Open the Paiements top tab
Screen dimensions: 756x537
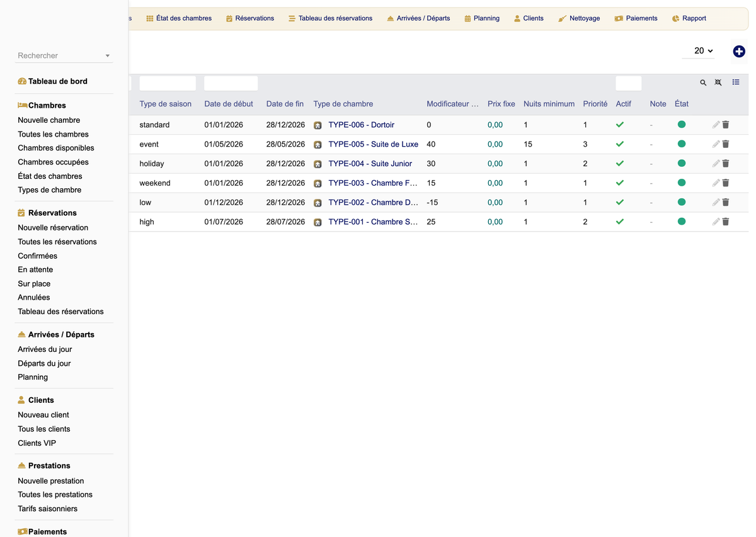click(636, 18)
